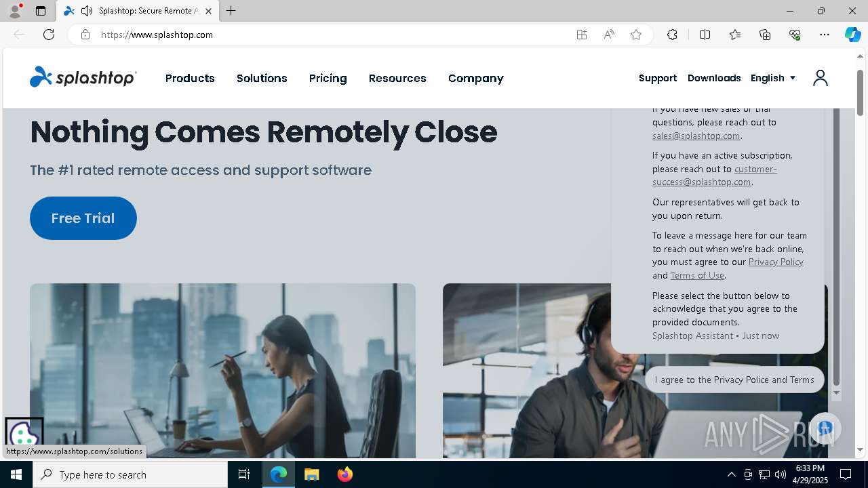
Task: Open browser Extensions icon
Action: (672, 35)
